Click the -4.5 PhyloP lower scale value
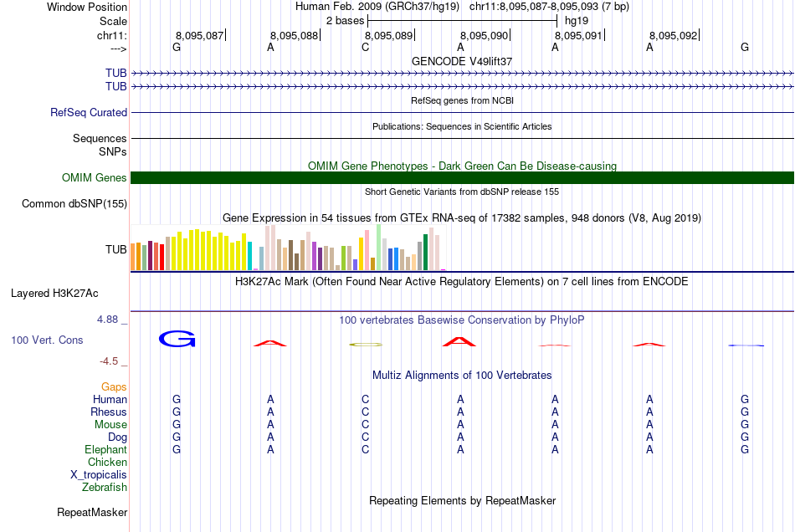The height and width of the screenshot is (532, 795). [109, 361]
